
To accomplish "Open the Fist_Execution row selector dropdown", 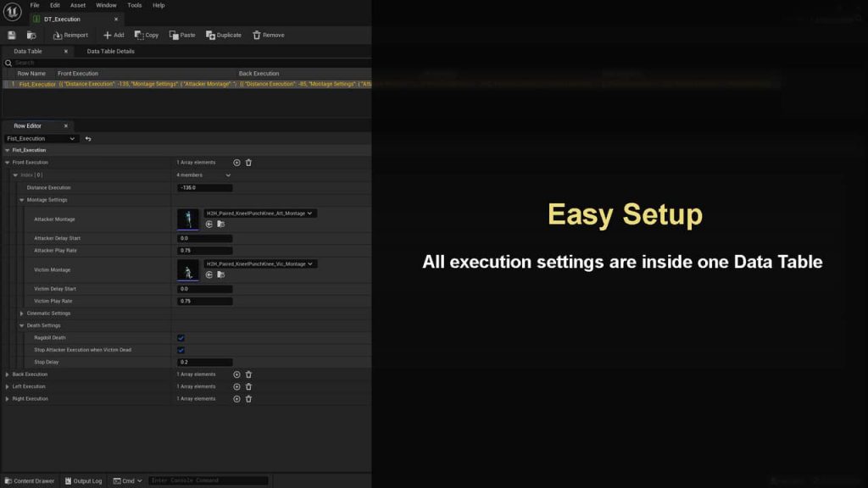I will tap(41, 139).
